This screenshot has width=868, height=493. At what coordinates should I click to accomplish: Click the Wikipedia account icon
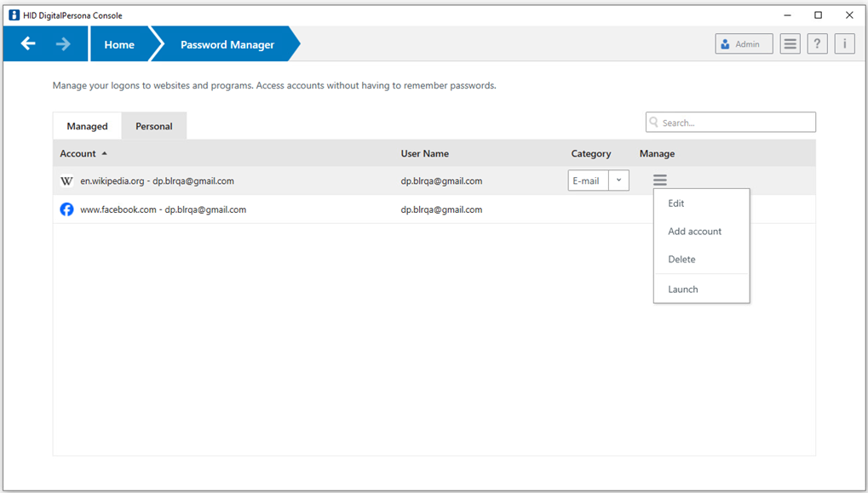click(66, 181)
